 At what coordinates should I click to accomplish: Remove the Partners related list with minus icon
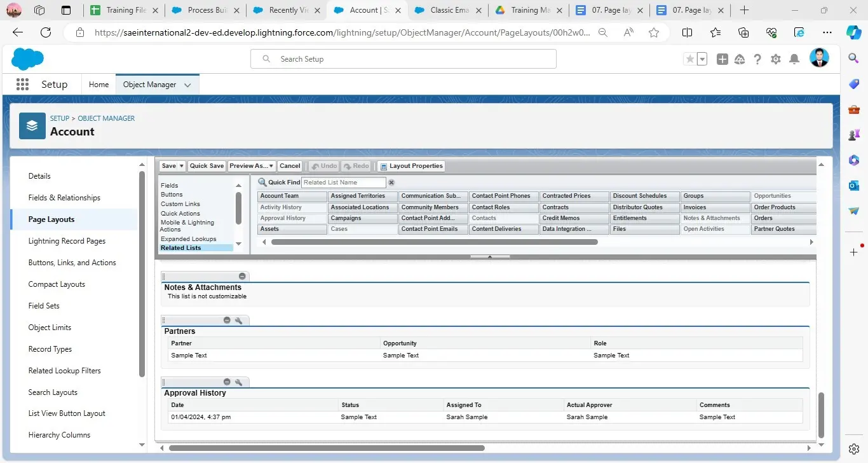[x=227, y=321]
